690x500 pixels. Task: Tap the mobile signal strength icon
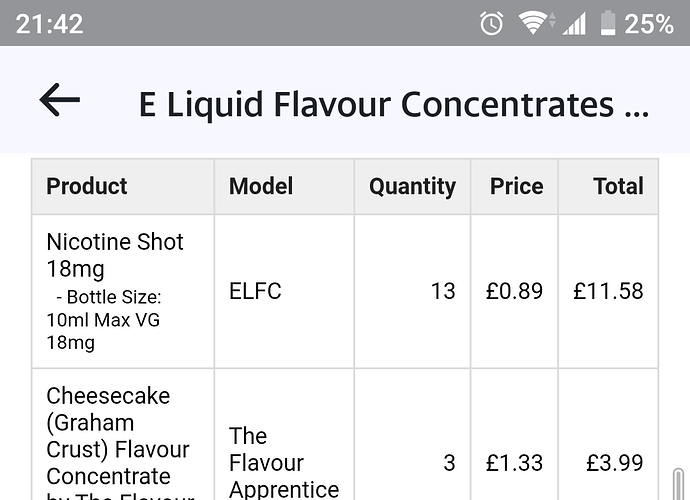click(x=574, y=23)
